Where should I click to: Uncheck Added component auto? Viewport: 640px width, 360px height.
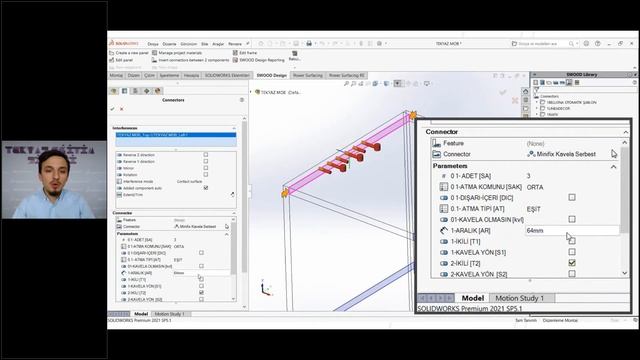(206, 188)
